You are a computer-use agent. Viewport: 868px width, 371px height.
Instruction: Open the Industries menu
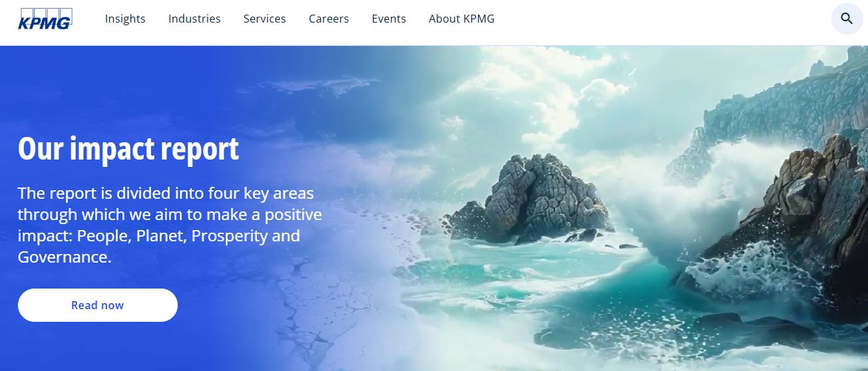click(x=194, y=19)
